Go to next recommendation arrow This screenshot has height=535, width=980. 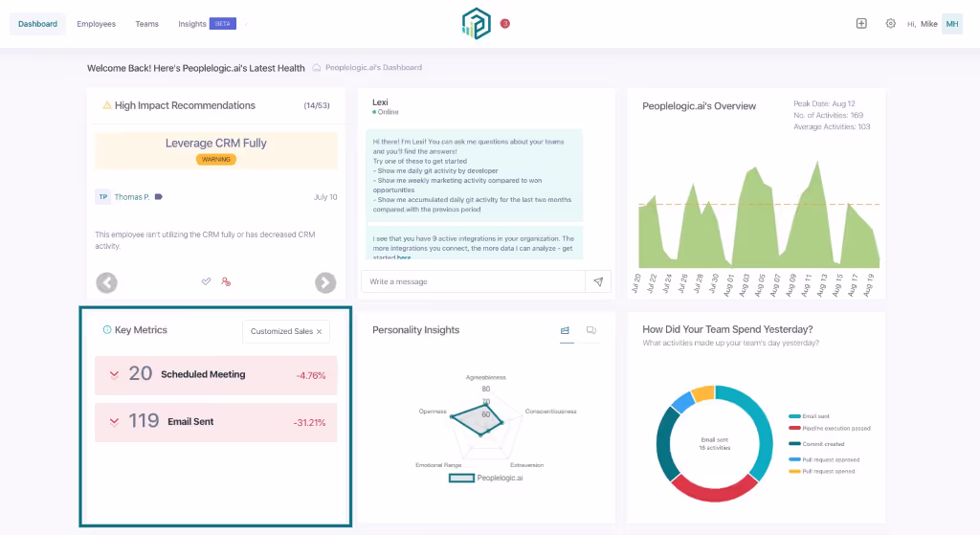(x=325, y=282)
